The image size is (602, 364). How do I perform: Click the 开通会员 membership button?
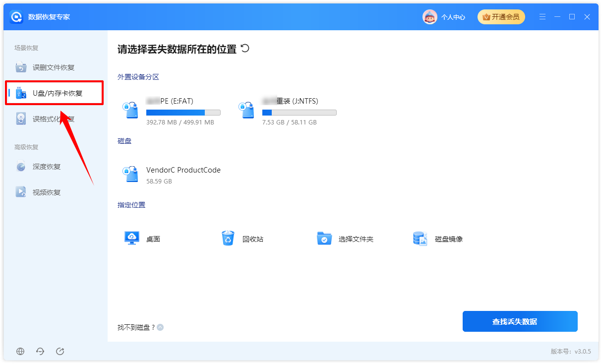tap(501, 17)
